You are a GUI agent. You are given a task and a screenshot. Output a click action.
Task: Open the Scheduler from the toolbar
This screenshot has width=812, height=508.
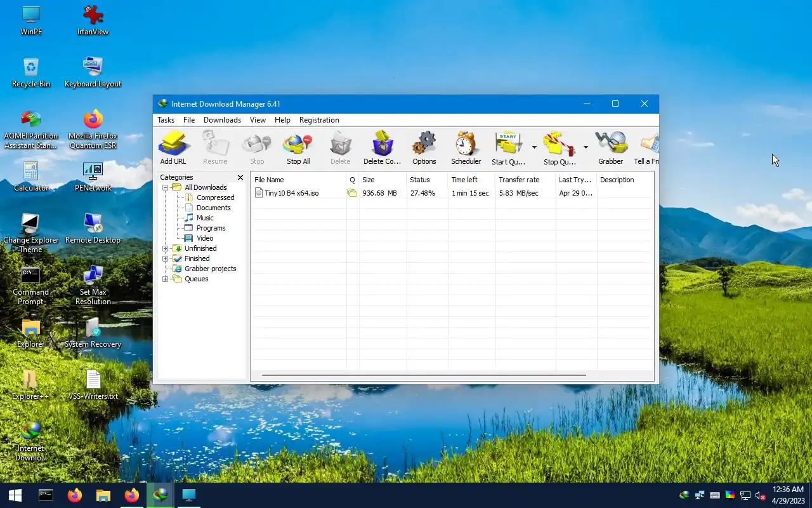click(x=466, y=148)
